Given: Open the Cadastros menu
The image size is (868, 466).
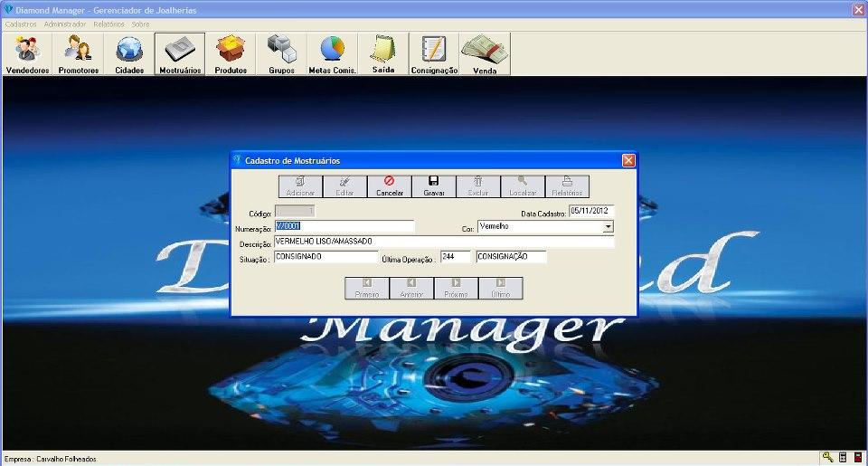Looking at the screenshot, I should [x=20, y=24].
